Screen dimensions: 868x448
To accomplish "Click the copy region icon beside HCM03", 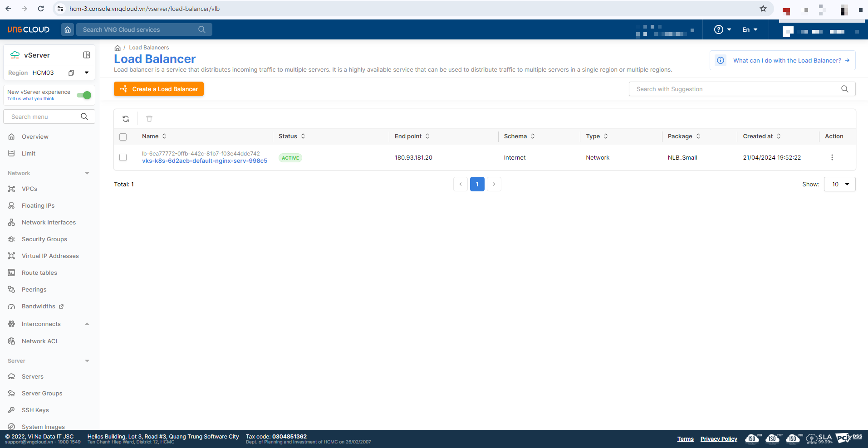I will tap(71, 73).
